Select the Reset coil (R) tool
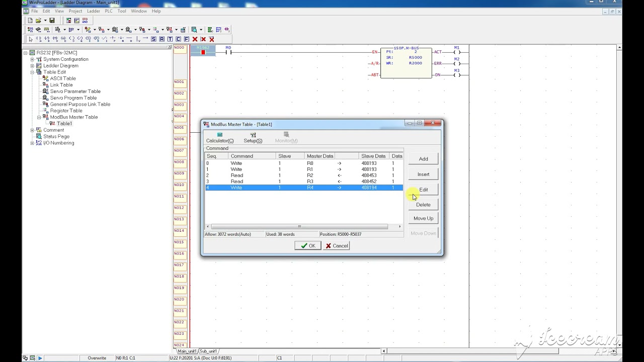The width and height of the screenshot is (644, 362). (x=96, y=39)
